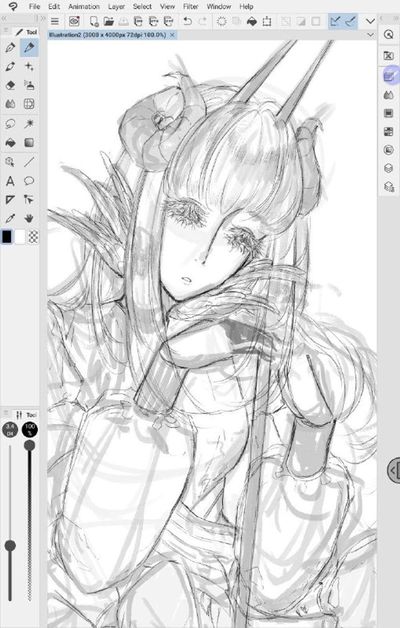Screen dimensions: 400x628
Task: Toggle the highlighted snap to ruler button
Action: pyautogui.click(x=335, y=21)
